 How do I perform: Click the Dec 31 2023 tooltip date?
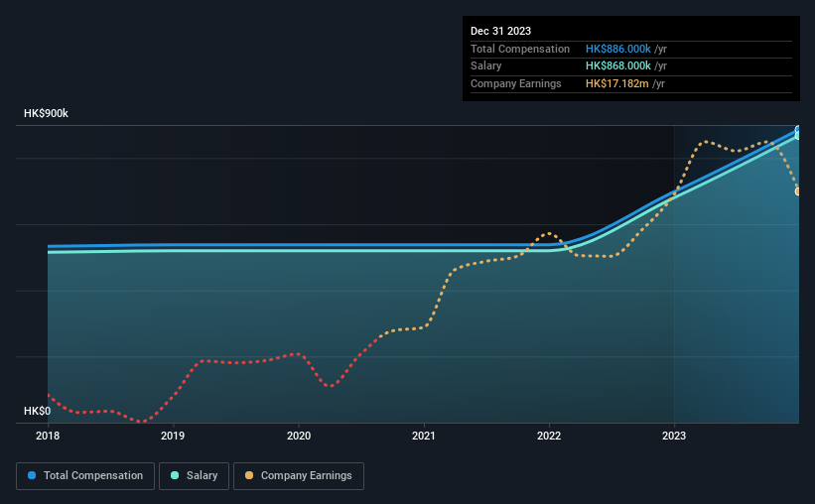coord(500,31)
